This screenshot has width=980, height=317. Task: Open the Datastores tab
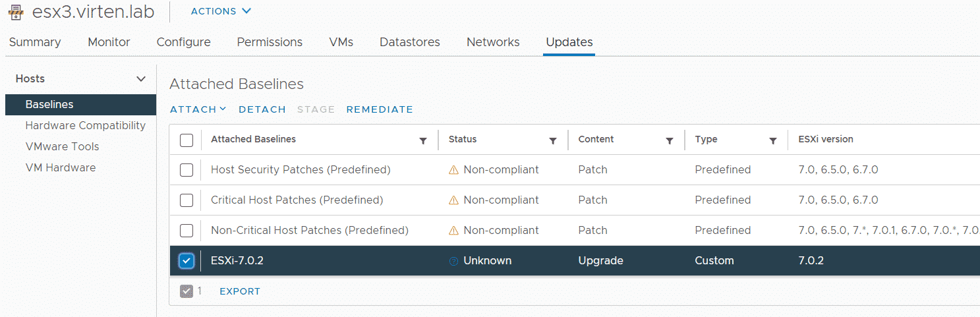coord(410,42)
